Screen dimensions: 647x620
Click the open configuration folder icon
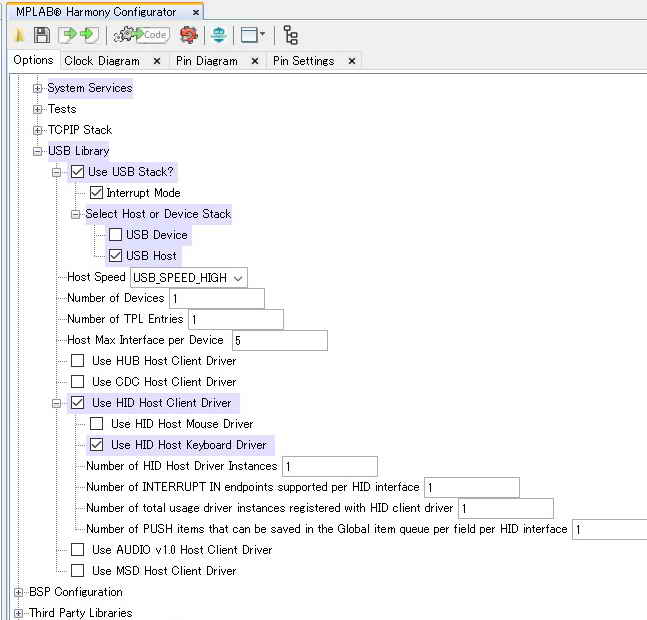click(x=19, y=35)
